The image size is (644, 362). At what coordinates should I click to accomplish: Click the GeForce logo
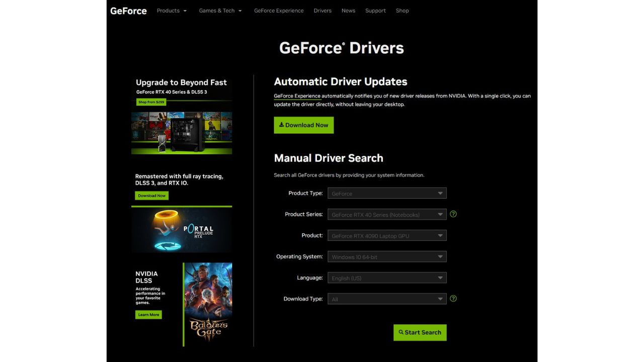point(128,11)
